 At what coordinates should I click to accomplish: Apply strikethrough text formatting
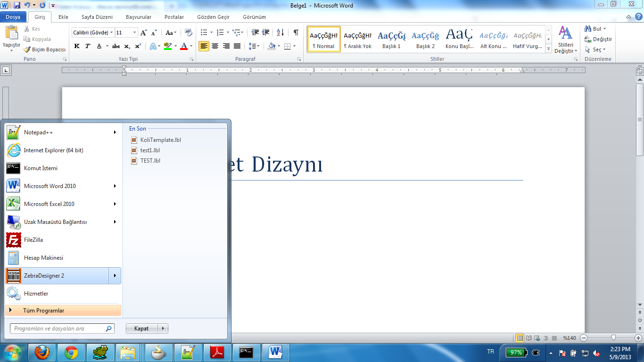tap(116, 46)
